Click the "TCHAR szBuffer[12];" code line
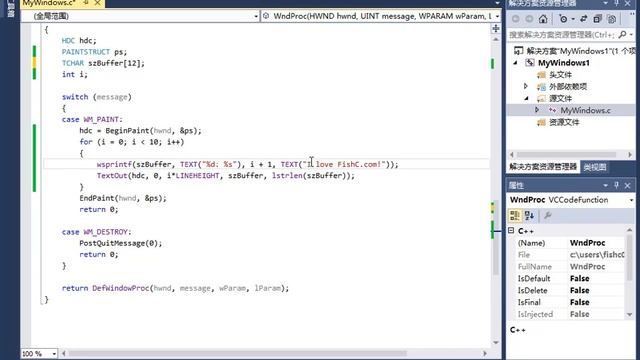The width and height of the screenshot is (640, 360). pos(103,63)
